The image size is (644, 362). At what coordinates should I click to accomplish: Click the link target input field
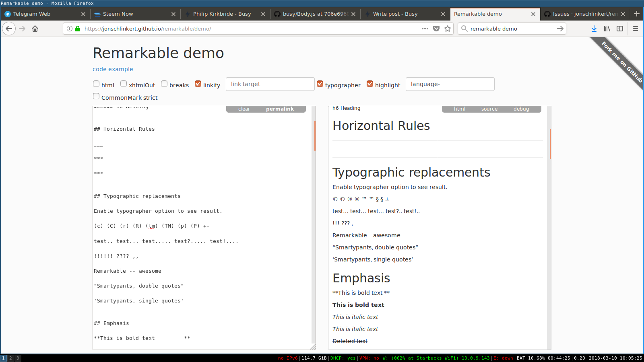point(270,84)
